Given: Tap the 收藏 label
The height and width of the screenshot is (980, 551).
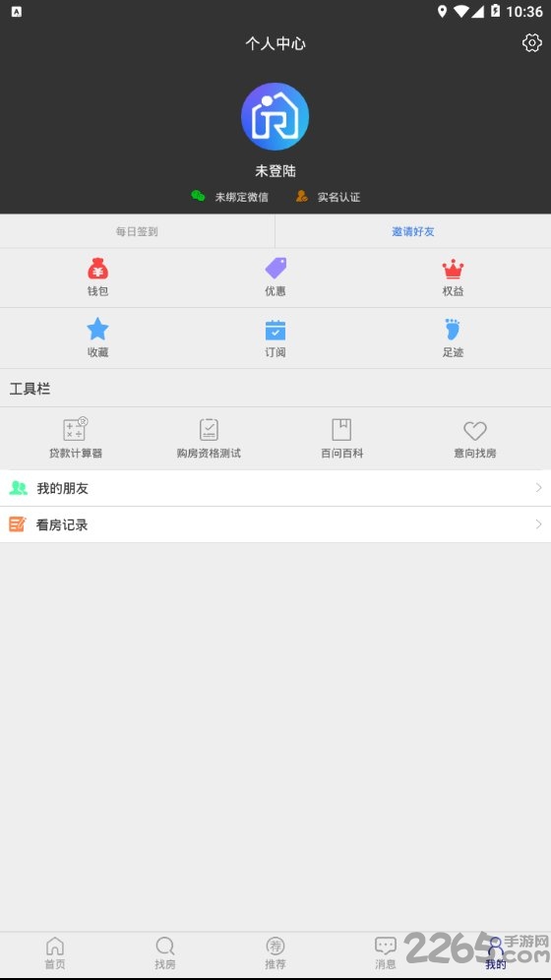Looking at the screenshot, I should 97,352.
